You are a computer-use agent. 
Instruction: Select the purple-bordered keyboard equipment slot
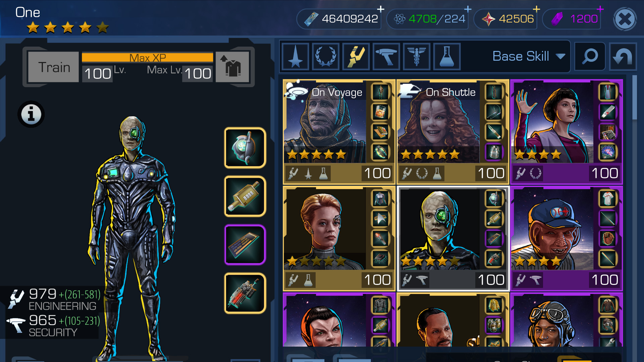point(245,245)
